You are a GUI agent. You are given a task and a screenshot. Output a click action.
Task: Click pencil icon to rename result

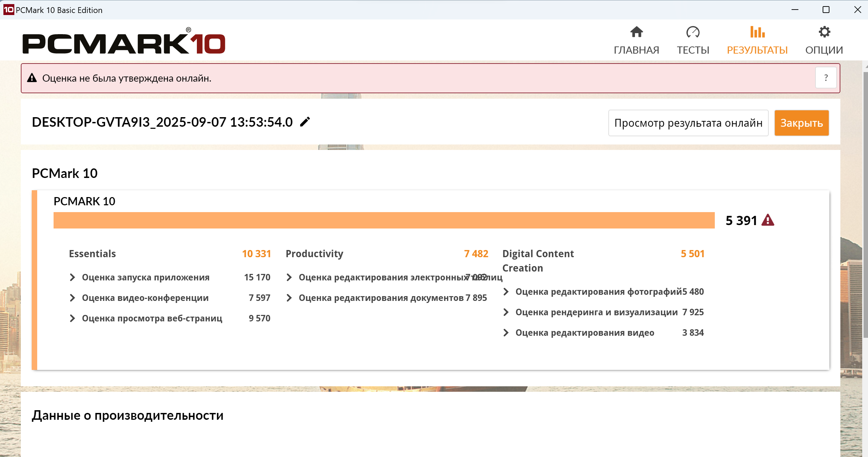(305, 122)
